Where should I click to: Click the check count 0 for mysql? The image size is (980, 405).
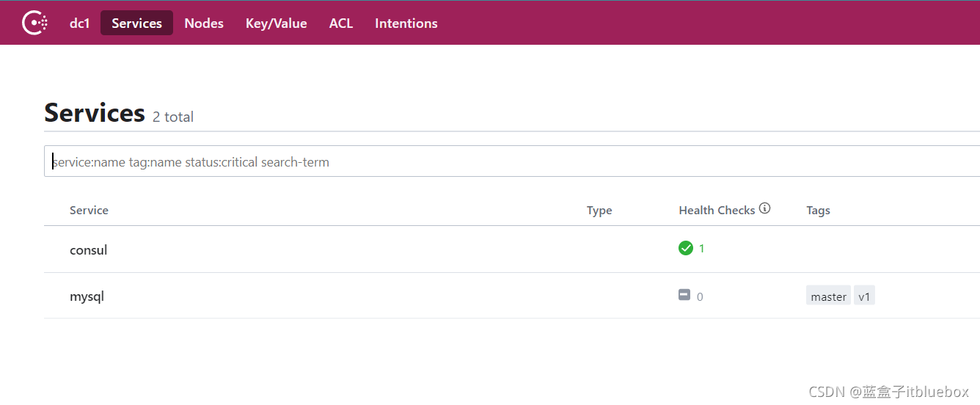click(700, 297)
